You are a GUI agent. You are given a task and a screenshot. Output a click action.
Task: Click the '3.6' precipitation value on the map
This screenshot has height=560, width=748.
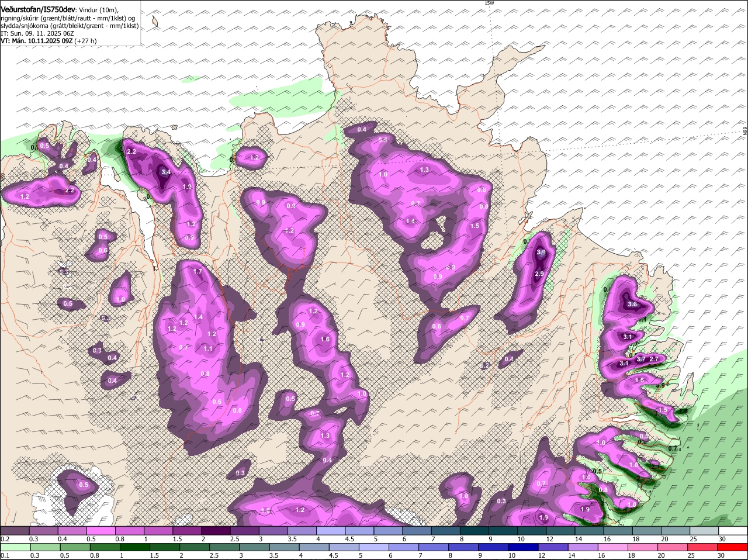coord(632,304)
